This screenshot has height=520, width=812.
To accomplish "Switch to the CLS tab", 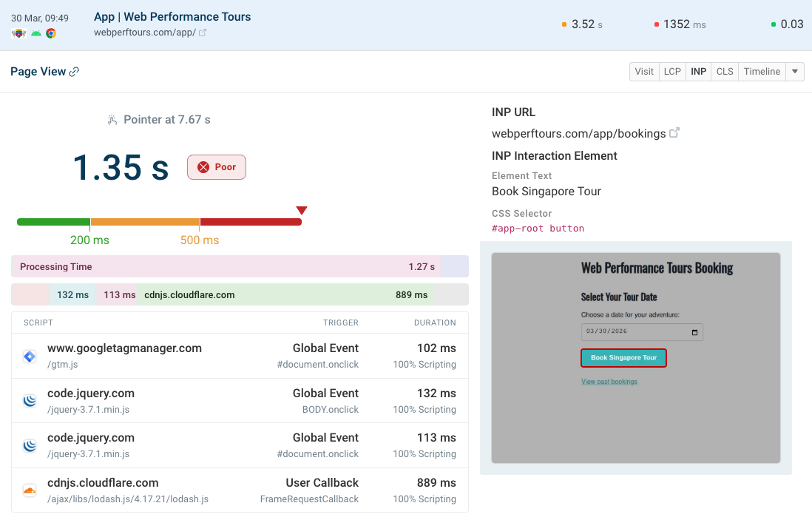I will (x=724, y=71).
